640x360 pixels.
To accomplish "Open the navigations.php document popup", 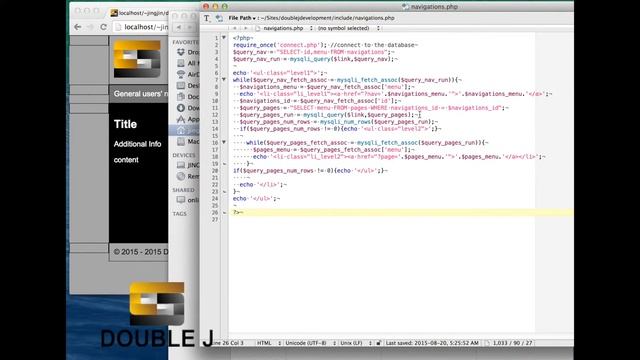I will pyautogui.click(x=284, y=28).
